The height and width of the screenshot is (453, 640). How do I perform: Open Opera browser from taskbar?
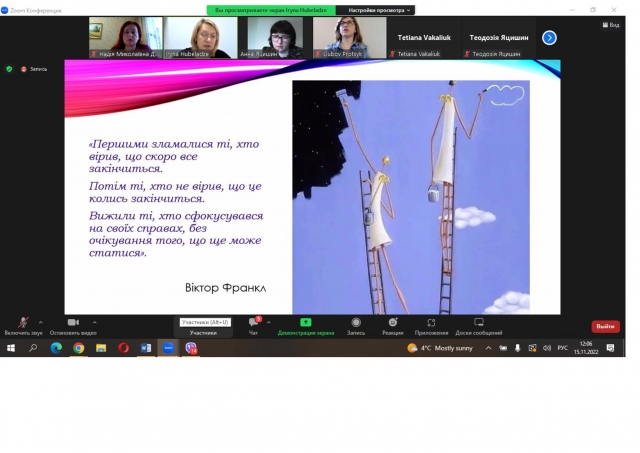pos(124,348)
